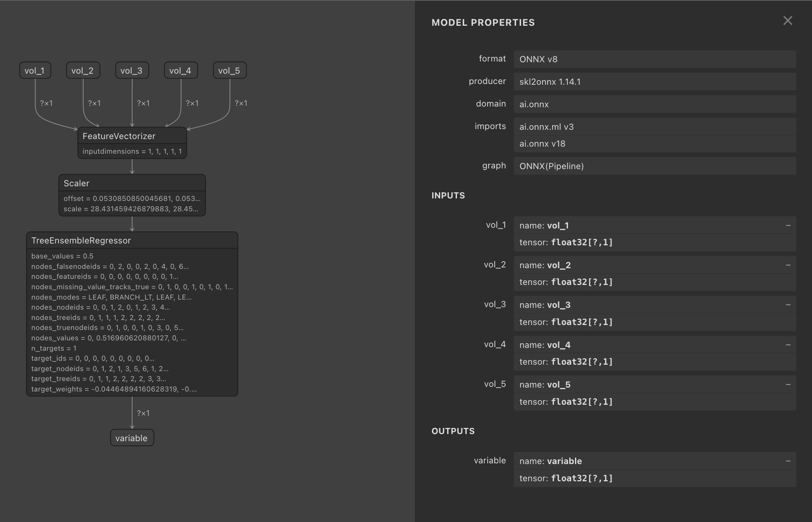Select the vol_3 input node in graph

pyautogui.click(x=132, y=70)
